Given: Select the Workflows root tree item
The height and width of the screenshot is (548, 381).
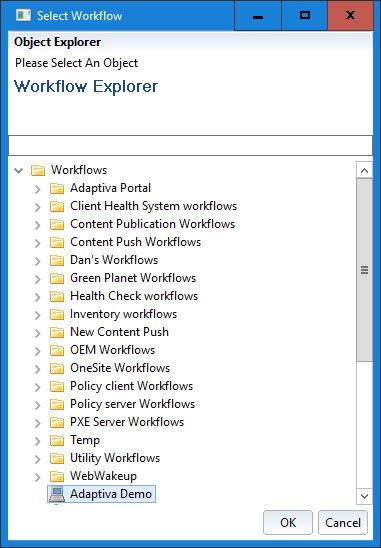Looking at the screenshot, I should [x=79, y=170].
